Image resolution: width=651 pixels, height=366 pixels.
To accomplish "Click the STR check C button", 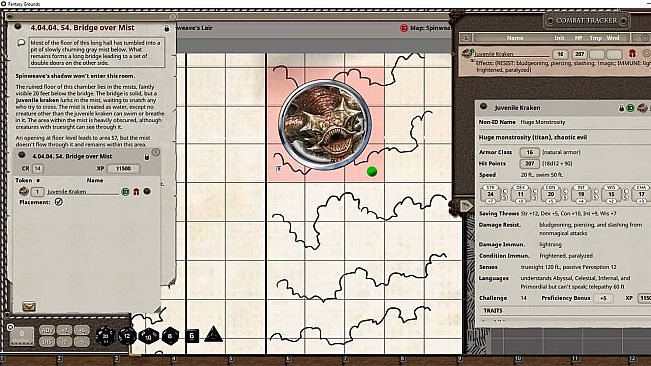I will pyautogui.click(x=504, y=191).
